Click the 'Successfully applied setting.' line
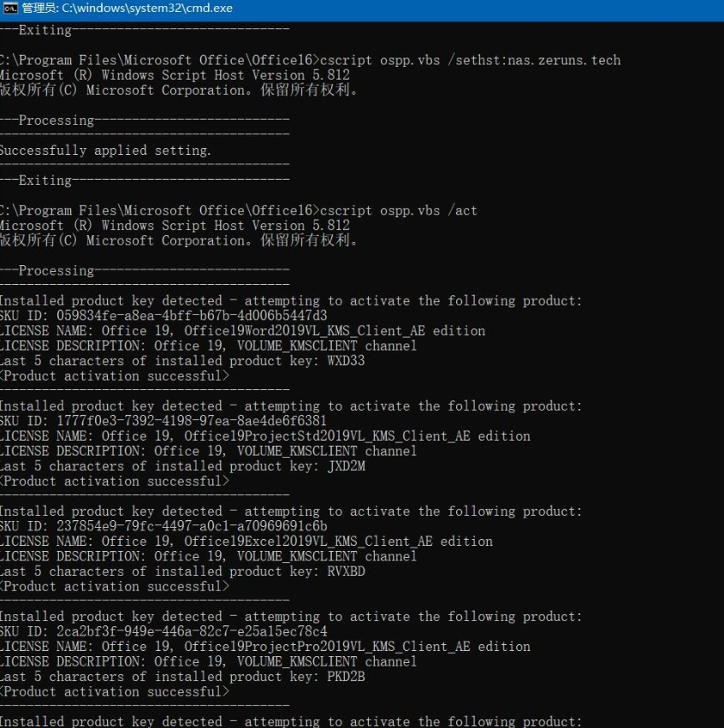 (105, 151)
